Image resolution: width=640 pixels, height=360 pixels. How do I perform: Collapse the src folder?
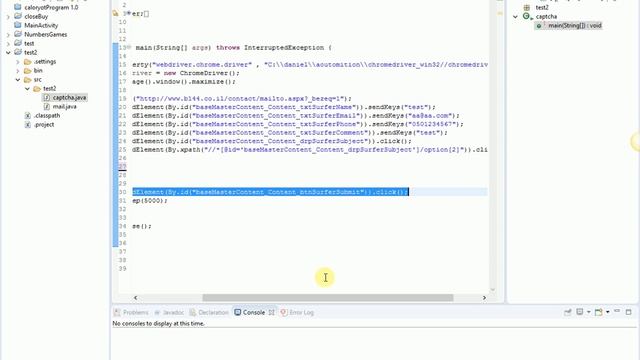point(18,80)
